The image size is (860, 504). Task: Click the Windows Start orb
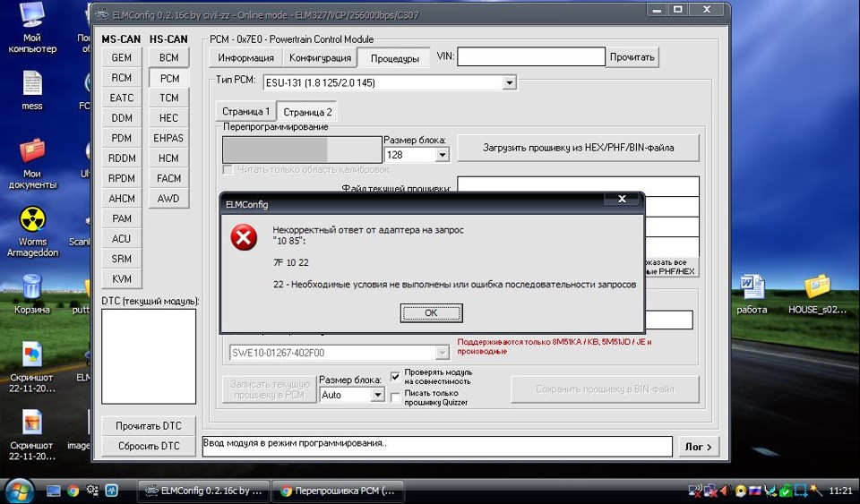[x=20, y=491]
